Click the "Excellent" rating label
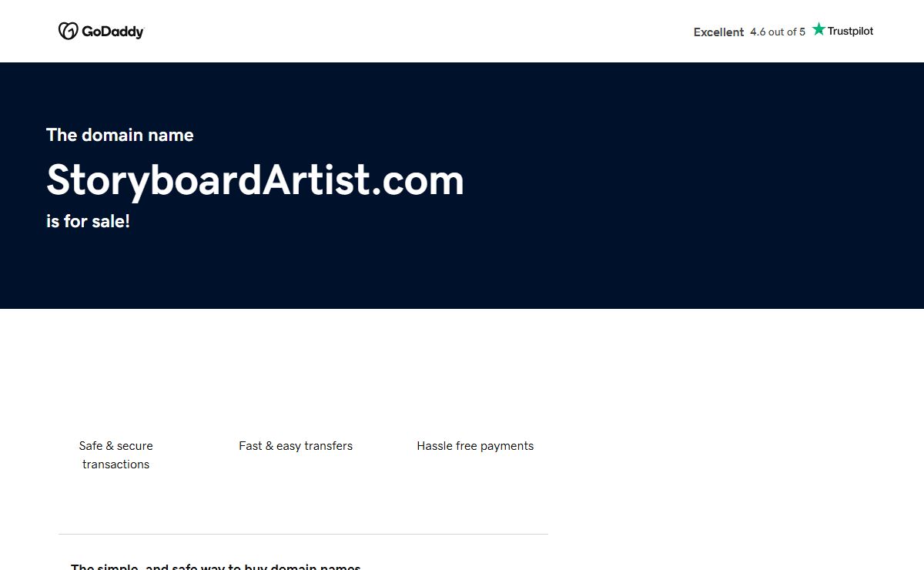Image resolution: width=924 pixels, height=570 pixels. pos(718,32)
